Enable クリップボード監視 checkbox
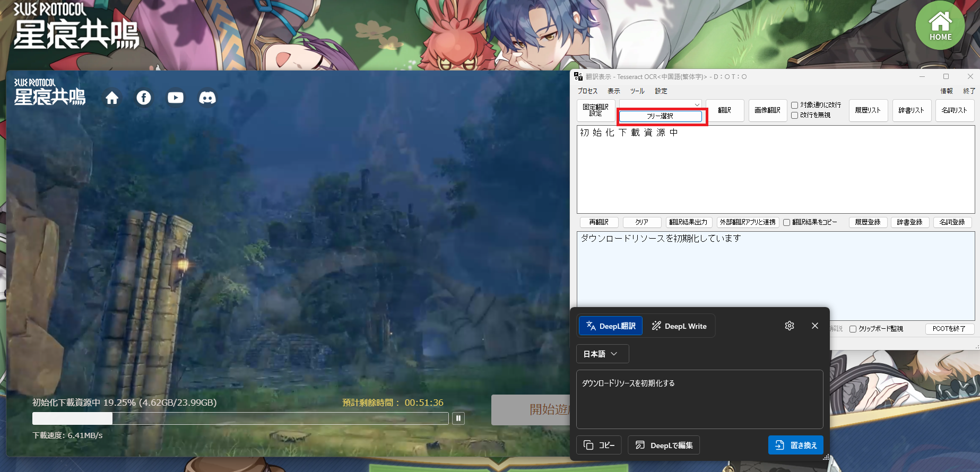Image resolution: width=980 pixels, height=472 pixels. click(x=853, y=329)
